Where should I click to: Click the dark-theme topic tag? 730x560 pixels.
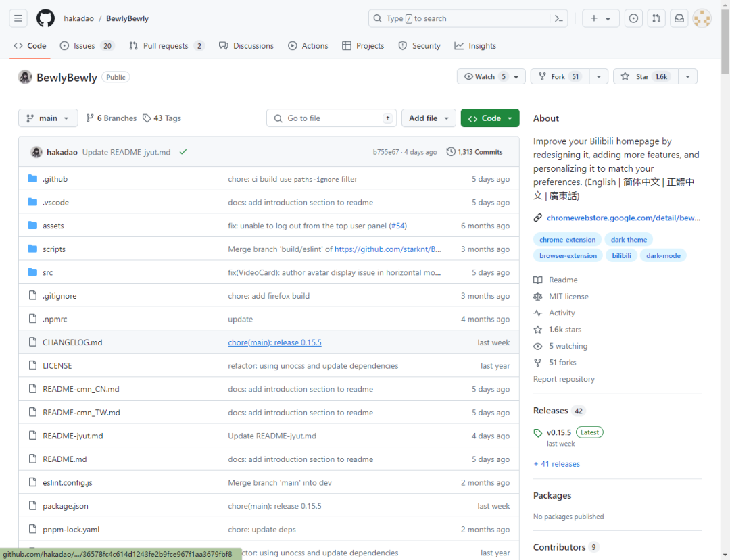click(x=629, y=240)
